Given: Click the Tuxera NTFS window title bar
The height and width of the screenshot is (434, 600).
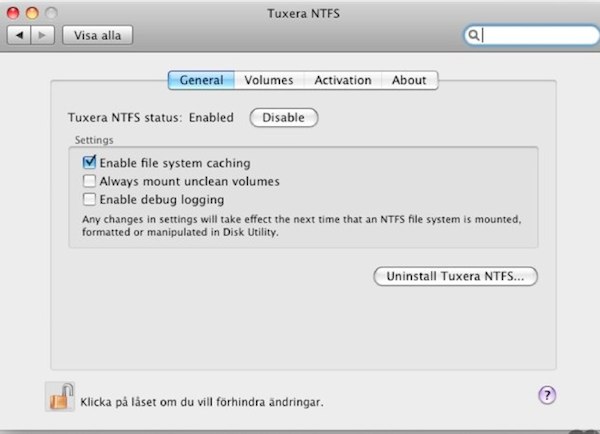Looking at the screenshot, I should tap(300, 13).
